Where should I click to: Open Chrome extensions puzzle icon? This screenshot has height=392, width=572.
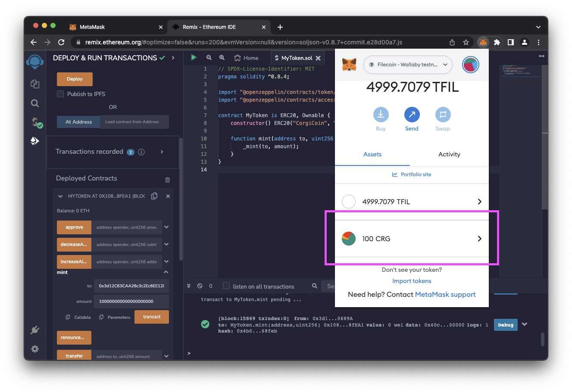tap(497, 42)
